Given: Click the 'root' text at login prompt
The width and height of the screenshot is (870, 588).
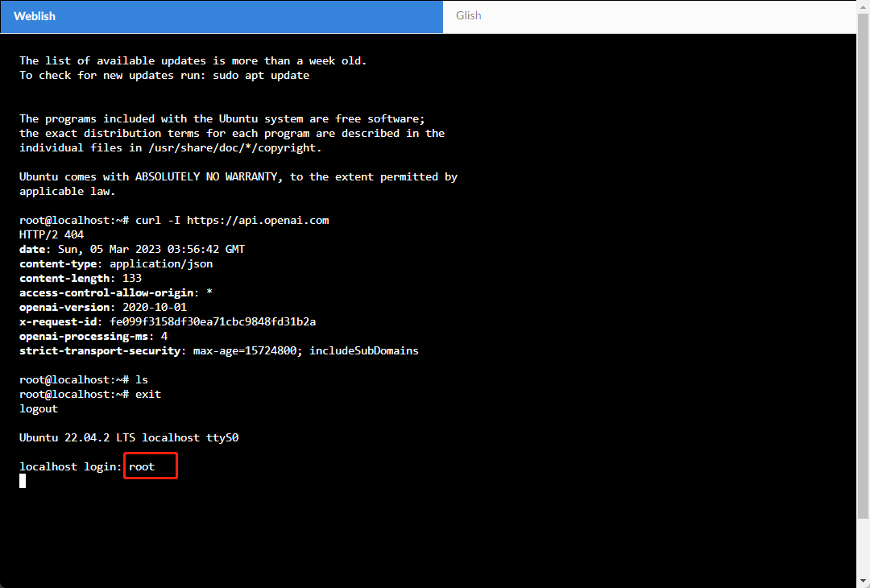Looking at the screenshot, I should pos(142,466).
